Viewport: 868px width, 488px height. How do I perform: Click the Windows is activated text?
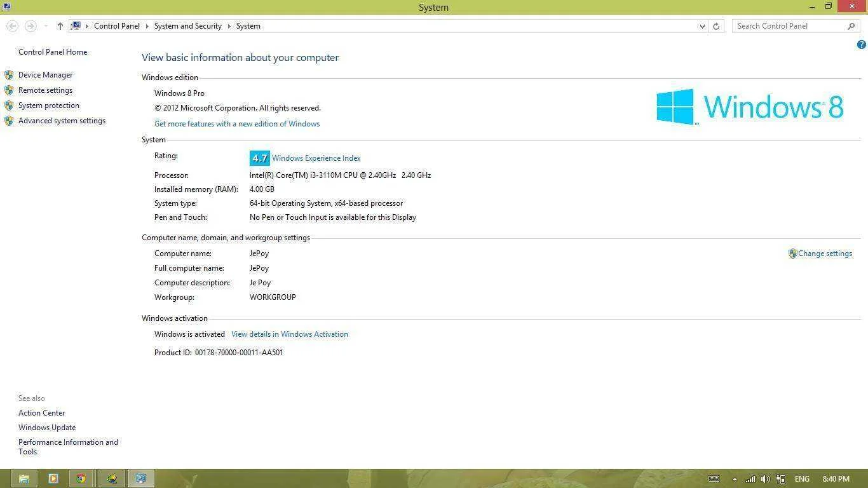tap(189, 334)
